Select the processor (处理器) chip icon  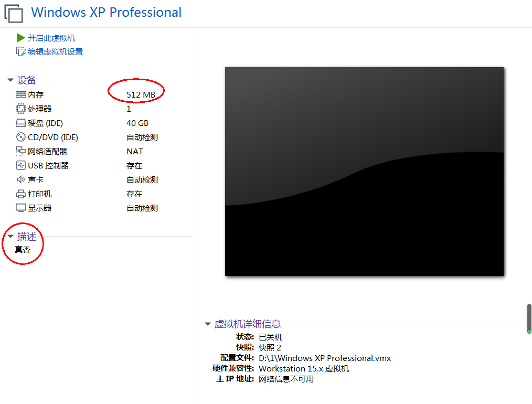[21, 109]
